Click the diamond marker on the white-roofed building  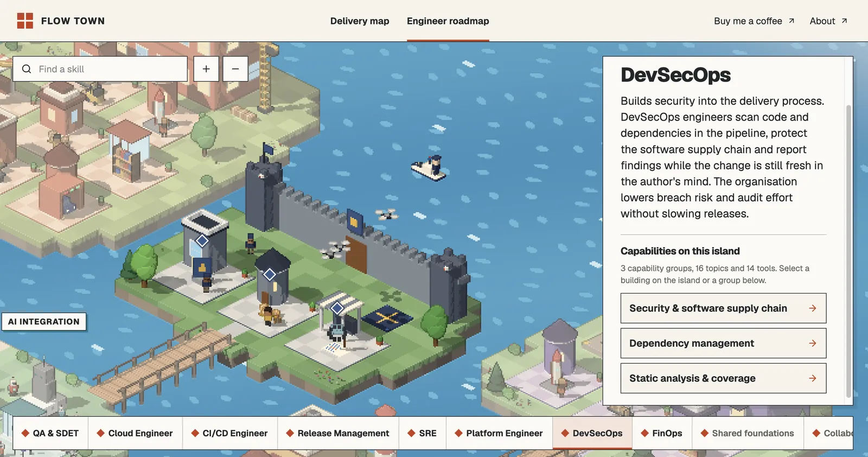click(x=202, y=240)
